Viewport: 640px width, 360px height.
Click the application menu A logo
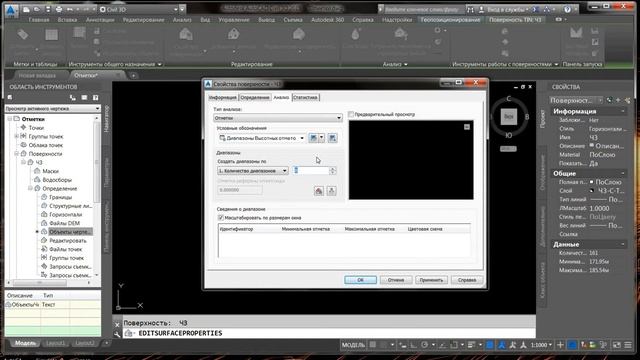point(11,10)
